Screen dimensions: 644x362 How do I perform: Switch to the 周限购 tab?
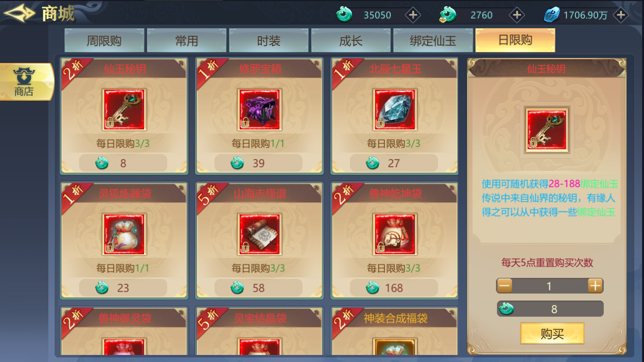tap(104, 40)
